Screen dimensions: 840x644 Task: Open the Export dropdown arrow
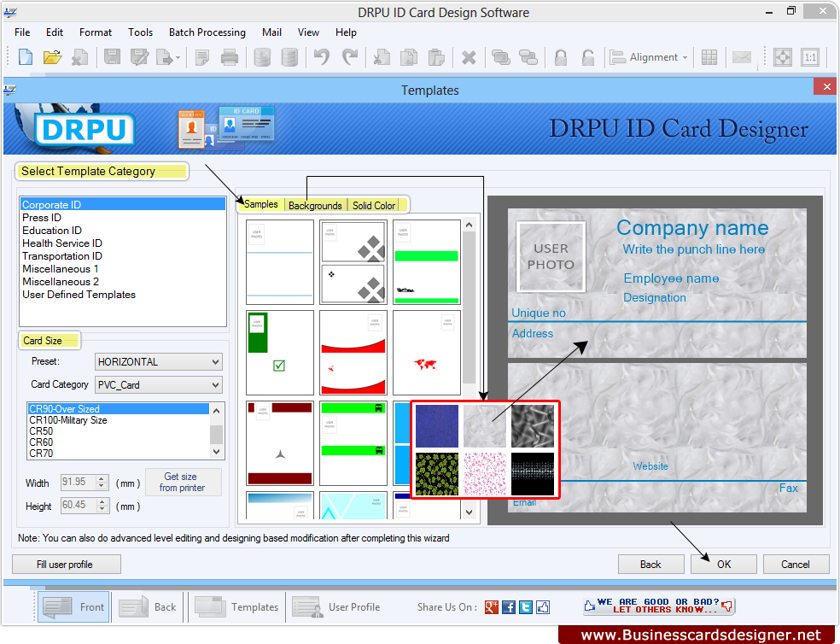(178, 57)
